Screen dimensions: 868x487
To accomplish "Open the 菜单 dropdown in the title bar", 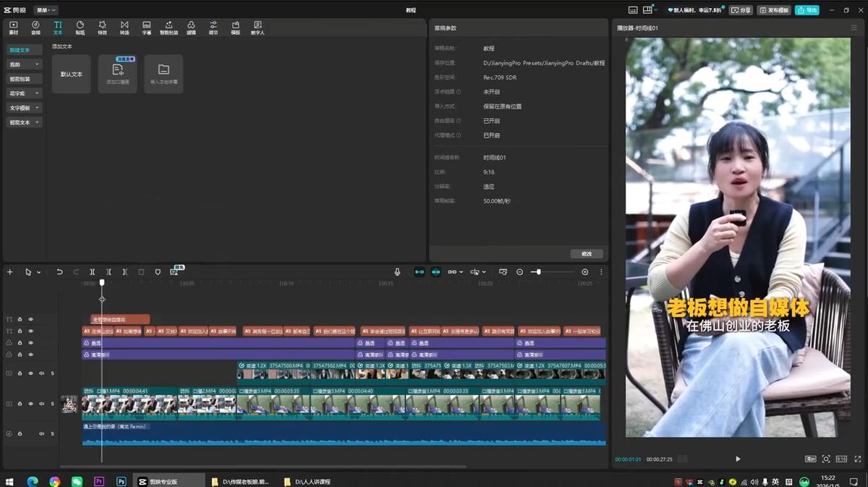I will coord(46,10).
